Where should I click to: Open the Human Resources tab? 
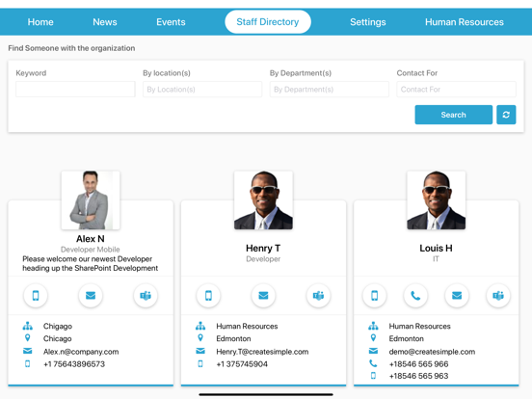[465, 22]
